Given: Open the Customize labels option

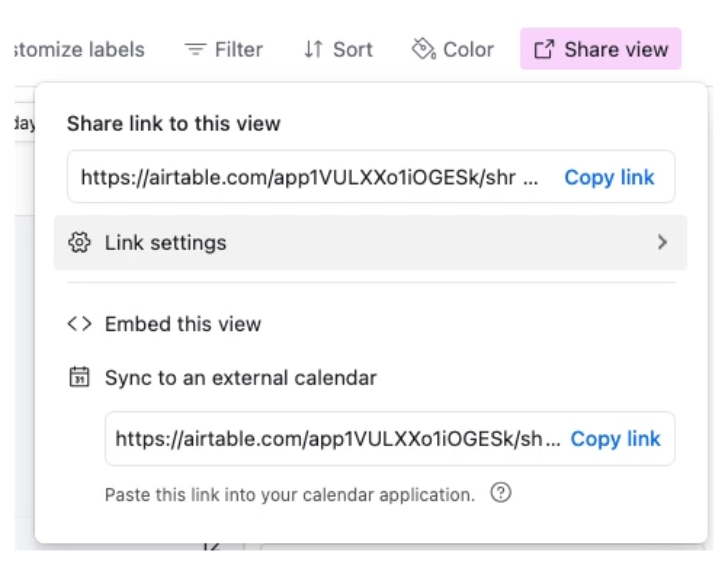Looking at the screenshot, I should pos(79,49).
